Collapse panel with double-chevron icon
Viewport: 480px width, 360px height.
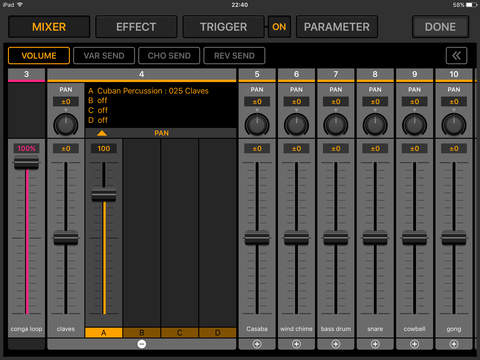pos(456,56)
